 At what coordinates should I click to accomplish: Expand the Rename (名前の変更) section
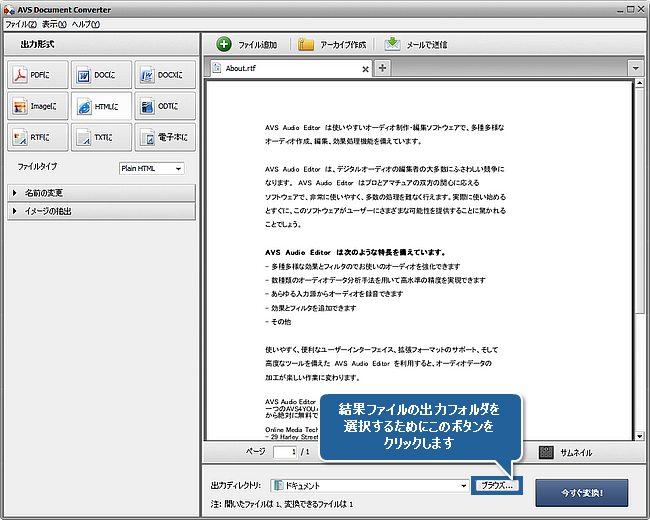pyautogui.click(x=102, y=193)
